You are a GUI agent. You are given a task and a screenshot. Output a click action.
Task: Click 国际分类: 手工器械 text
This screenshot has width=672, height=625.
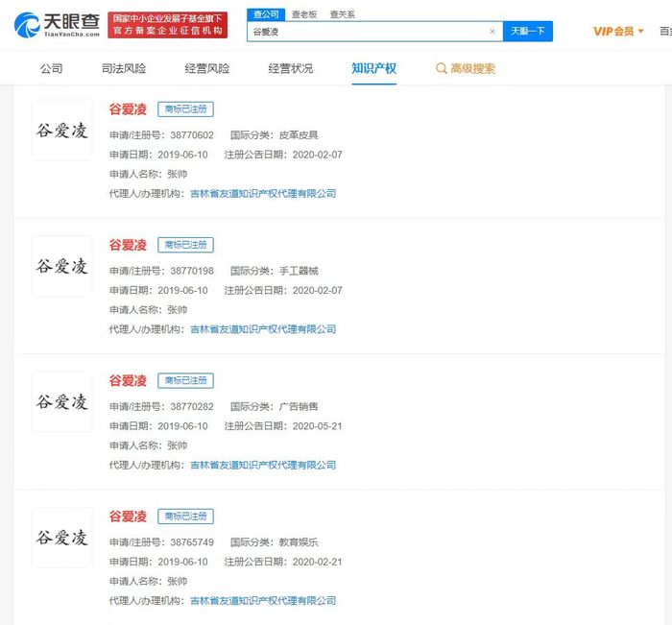(x=275, y=271)
